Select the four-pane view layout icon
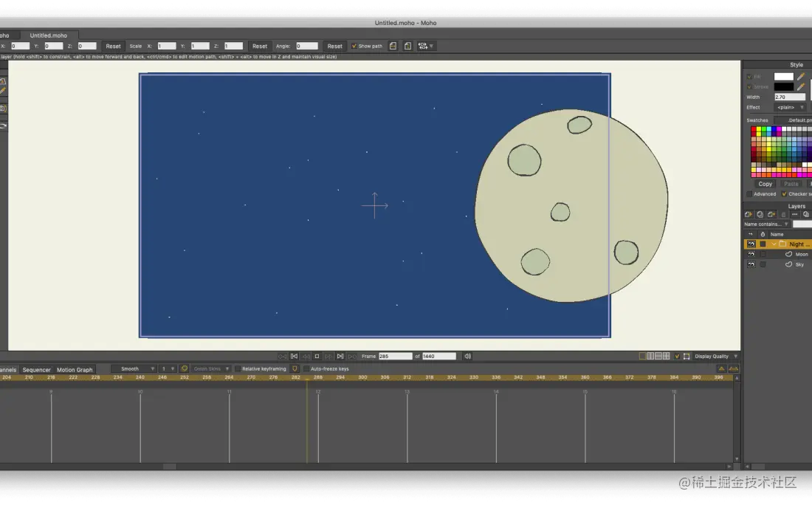Screen dimensions: 812x505 (x=667, y=357)
